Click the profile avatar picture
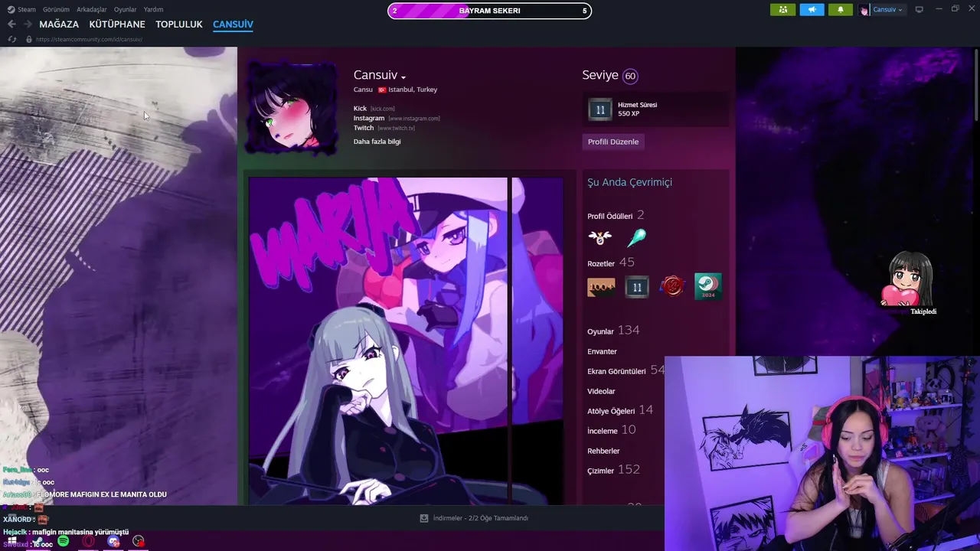Screen dimensions: 980x551 coord(292,107)
